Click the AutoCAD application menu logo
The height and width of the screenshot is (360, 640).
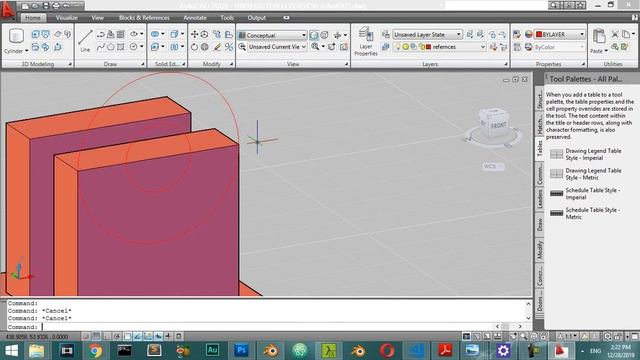click(x=8, y=10)
